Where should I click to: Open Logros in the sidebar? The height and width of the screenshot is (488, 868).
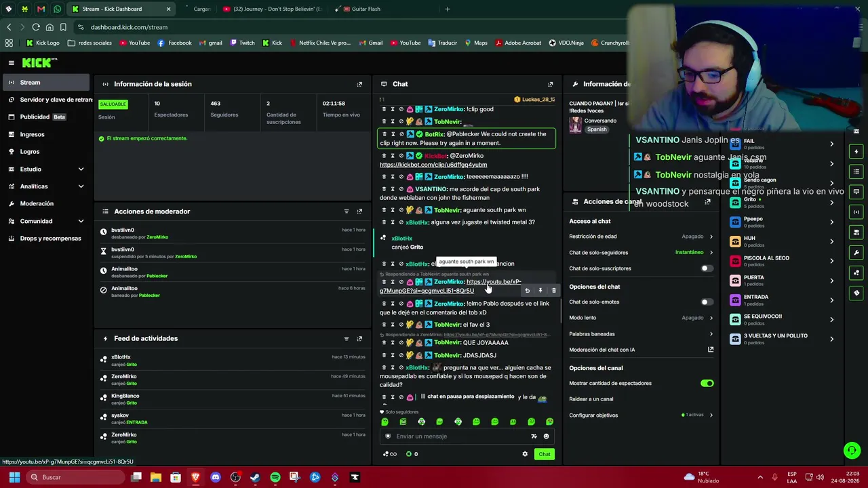pos(46,152)
